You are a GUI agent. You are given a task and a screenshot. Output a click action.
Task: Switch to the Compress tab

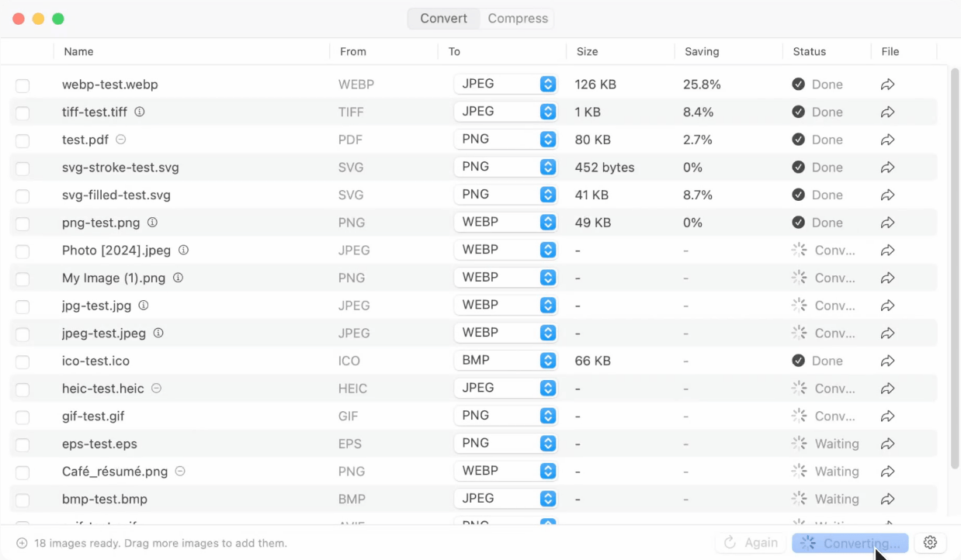[x=518, y=19]
